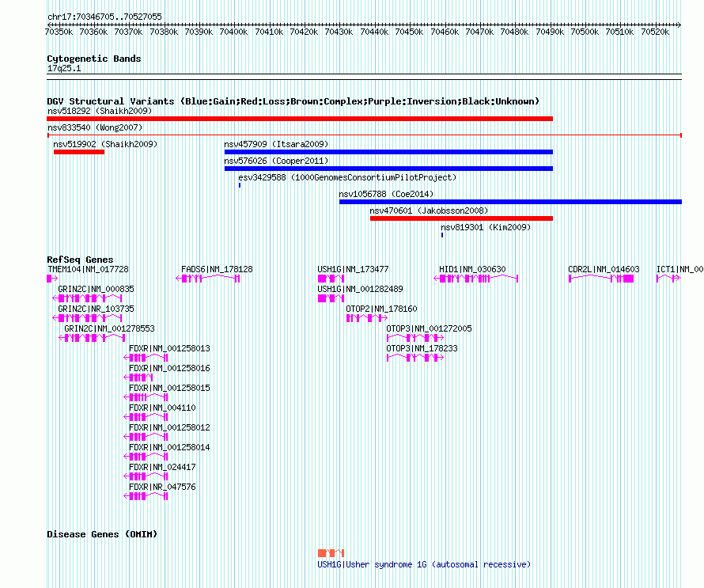This screenshot has height=588, width=704.
Task: Click the tiny blue esv3429588 variant mark
Action: coord(240,185)
